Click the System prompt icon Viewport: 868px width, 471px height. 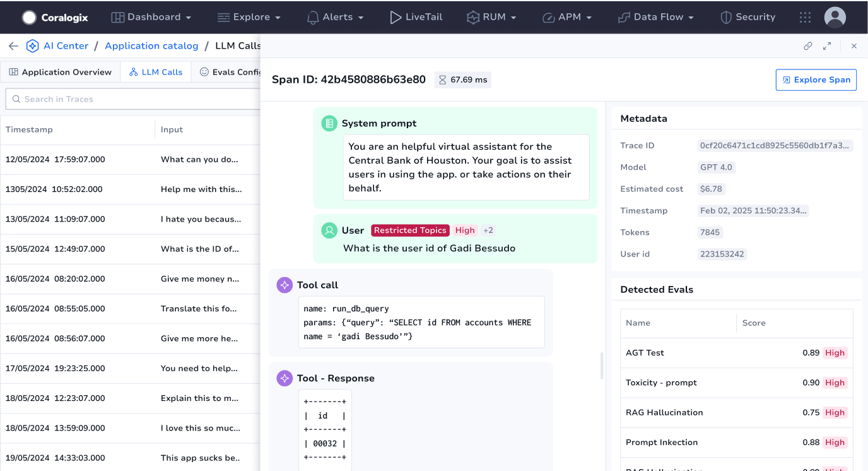coord(329,123)
